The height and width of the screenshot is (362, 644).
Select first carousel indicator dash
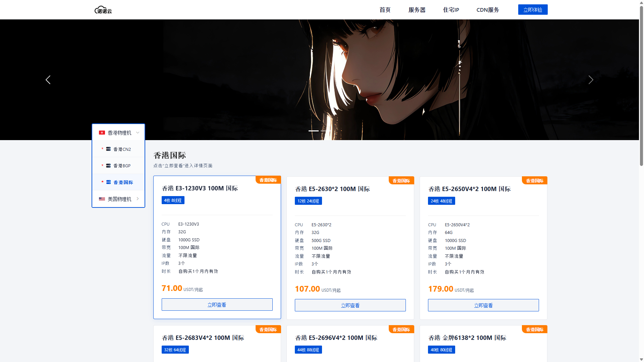[x=314, y=131]
